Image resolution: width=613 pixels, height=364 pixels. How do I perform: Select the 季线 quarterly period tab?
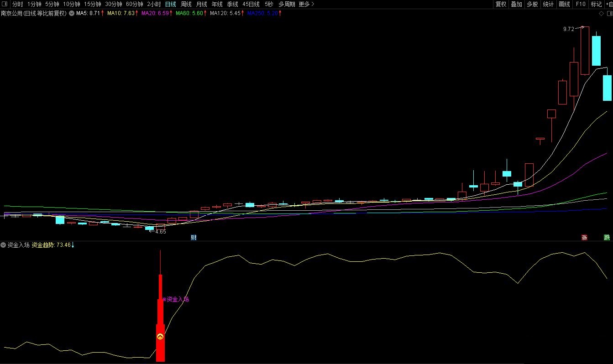[x=232, y=4]
